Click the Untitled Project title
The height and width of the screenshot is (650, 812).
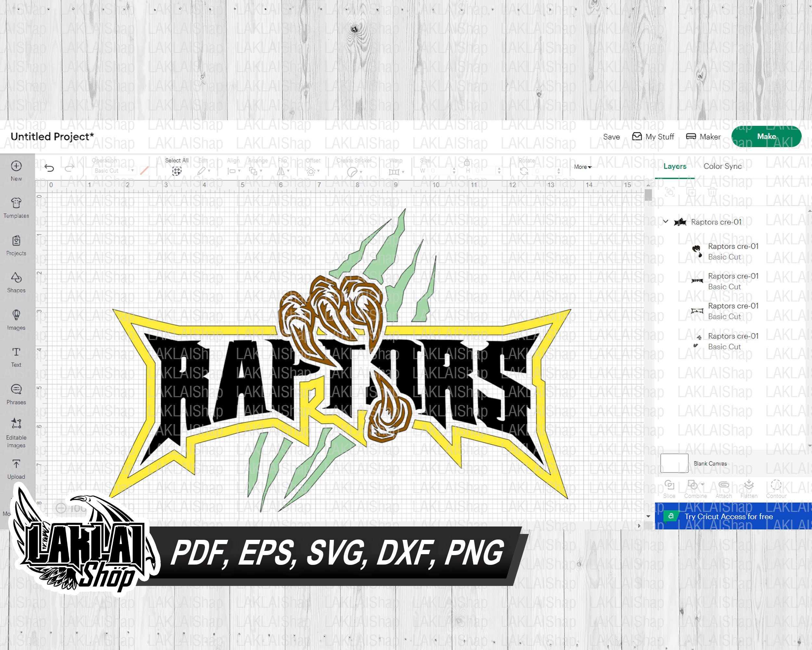click(x=52, y=136)
